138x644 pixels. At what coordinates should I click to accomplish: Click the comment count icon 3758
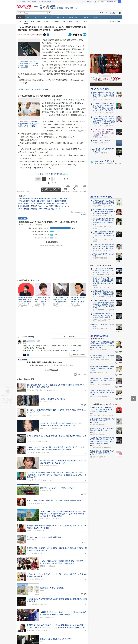34,35
